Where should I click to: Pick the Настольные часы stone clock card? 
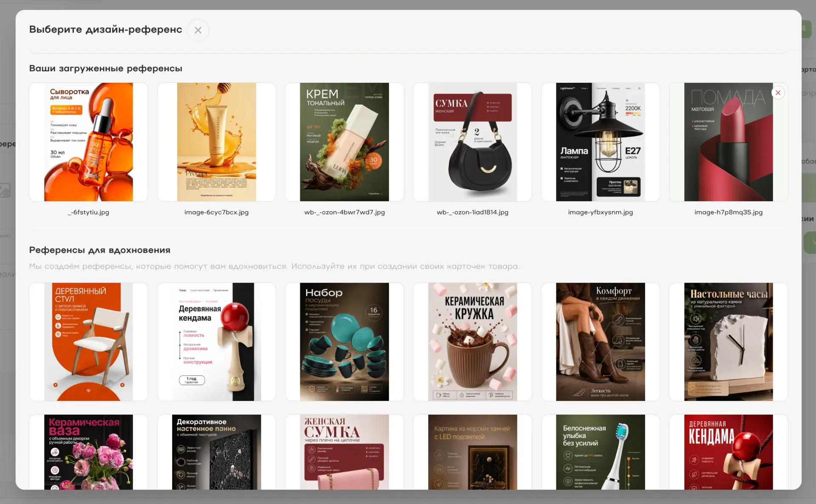pos(728,342)
